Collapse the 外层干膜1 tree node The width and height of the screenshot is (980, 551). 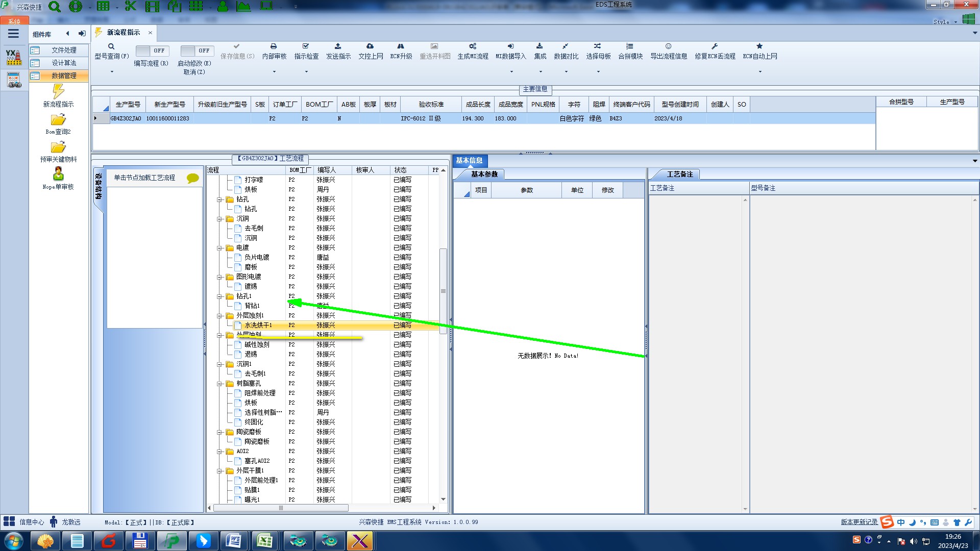[x=219, y=471]
